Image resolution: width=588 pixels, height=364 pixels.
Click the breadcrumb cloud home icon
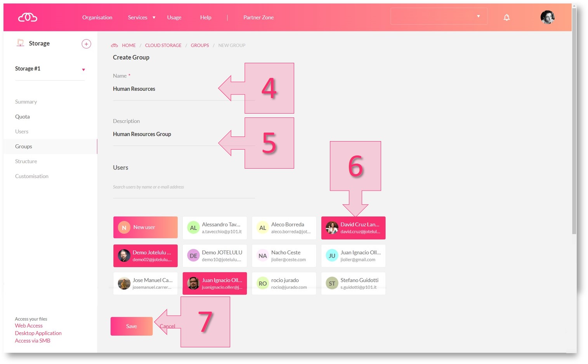tap(114, 45)
